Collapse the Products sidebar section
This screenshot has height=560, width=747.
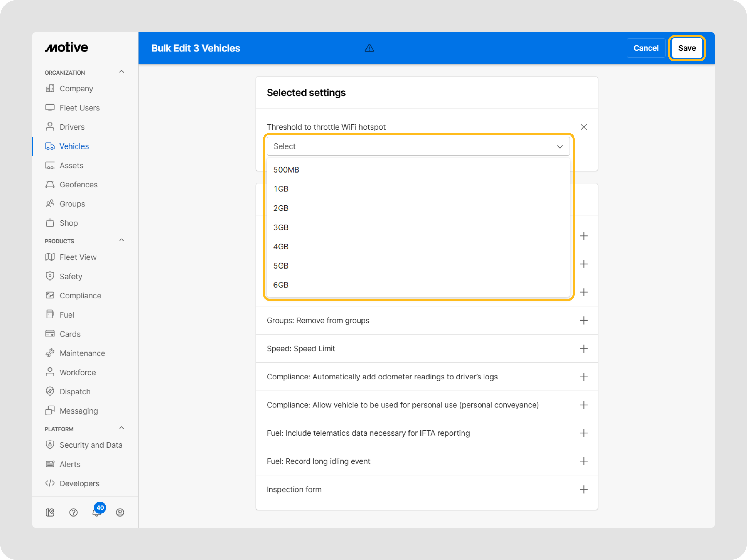122,240
